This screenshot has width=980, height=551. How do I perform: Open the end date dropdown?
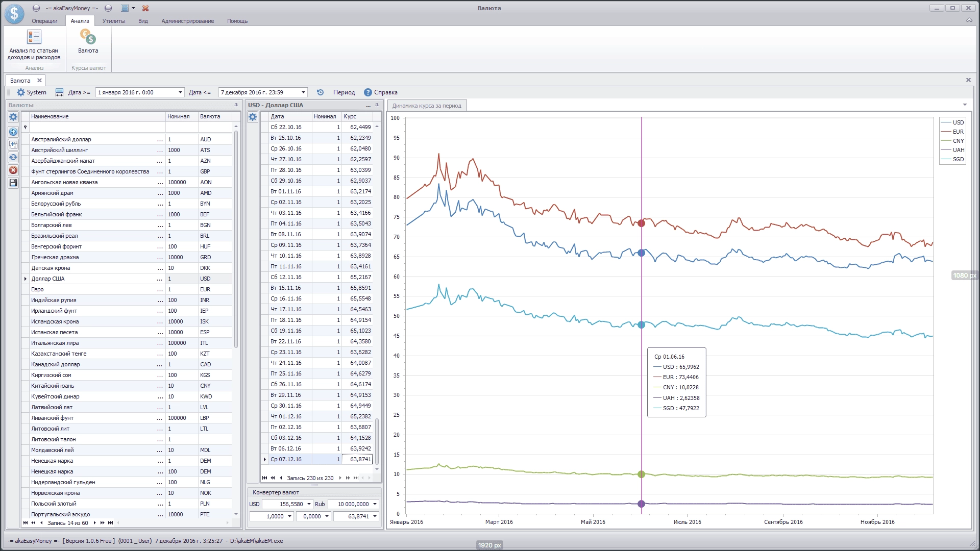pos(303,92)
